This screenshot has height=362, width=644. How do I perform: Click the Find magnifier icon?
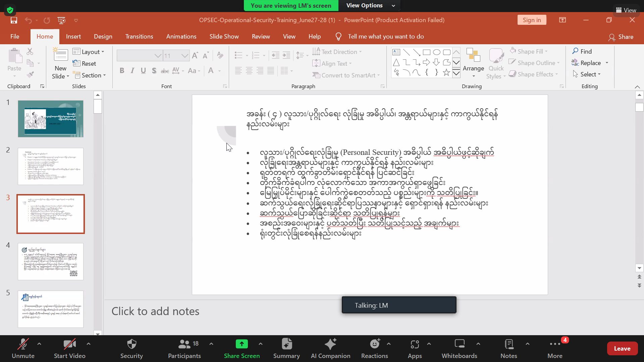click(575, 51)
